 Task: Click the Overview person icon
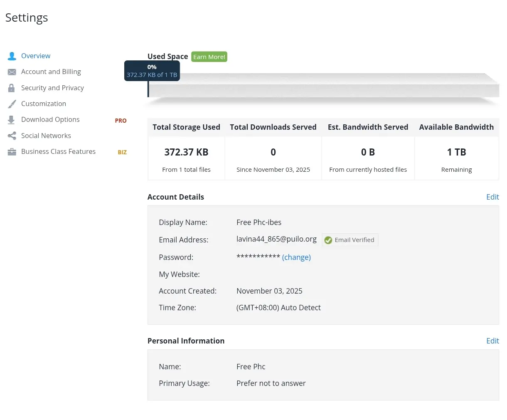coord(12,56)
